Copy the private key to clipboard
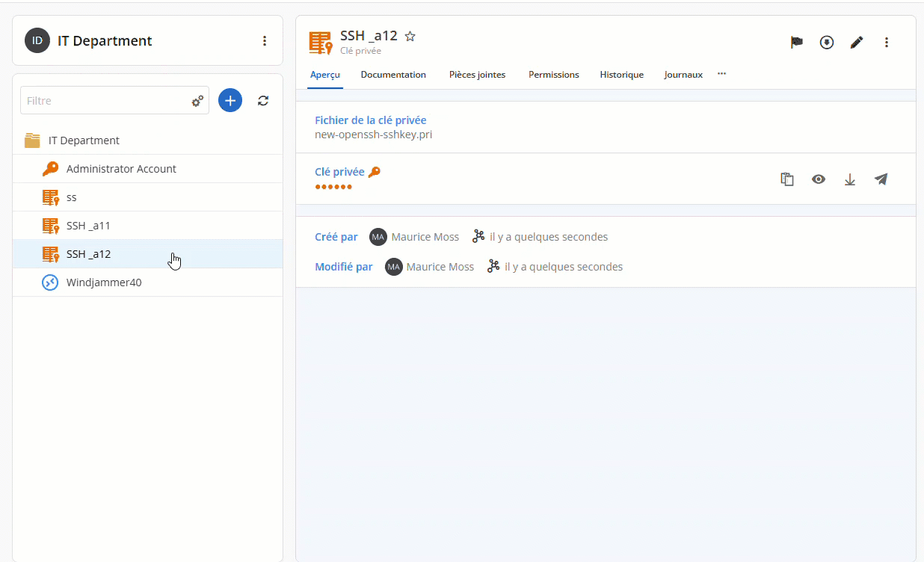This screenshot has width=924, height=562. point(787,179)
